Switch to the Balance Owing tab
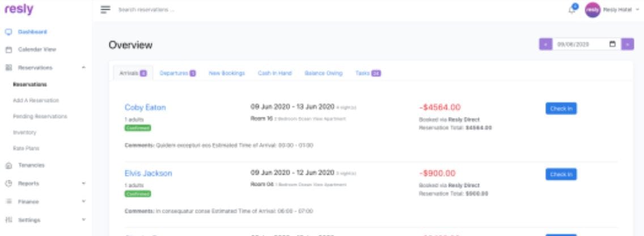This screenshot has width=644, height=236. (x=323, y=73)
